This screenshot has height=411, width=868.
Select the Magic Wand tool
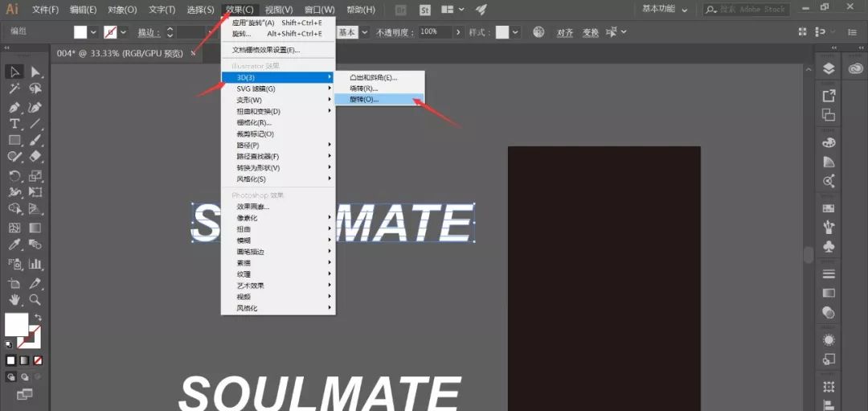pyautogui.click(x=14, y=88)
